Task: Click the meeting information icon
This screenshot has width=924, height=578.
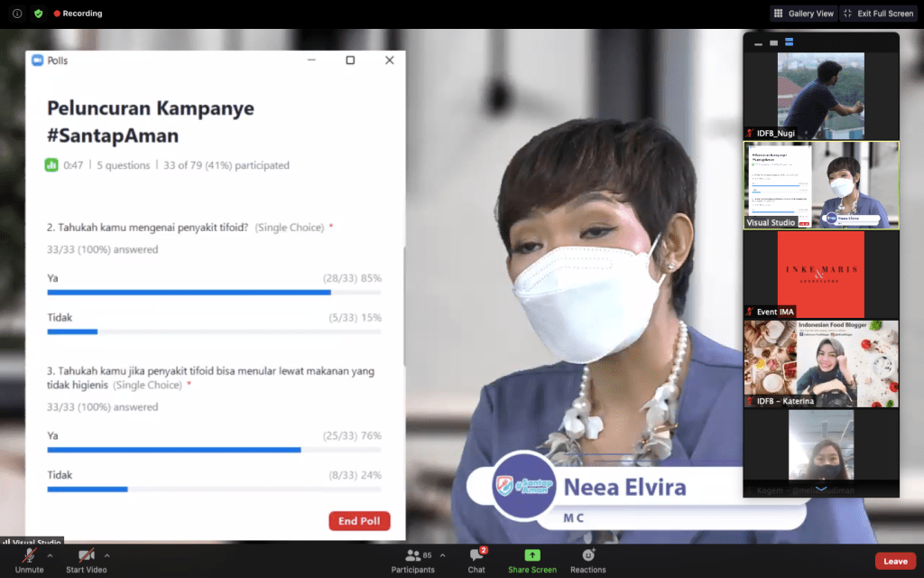Action: (16, 14)
